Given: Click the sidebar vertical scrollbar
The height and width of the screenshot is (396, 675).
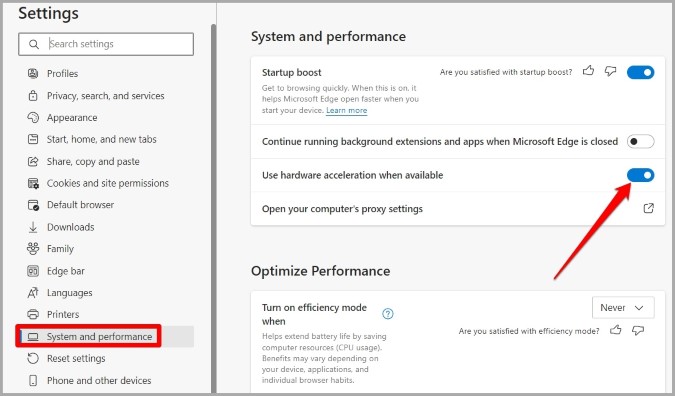Looking at the screenshot, I should point(213,209).
